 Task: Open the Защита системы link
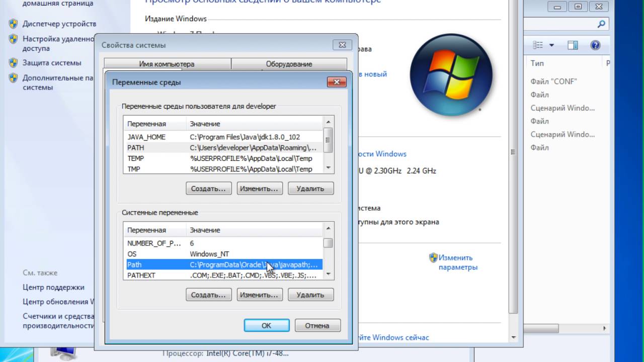tap(52, 63)
